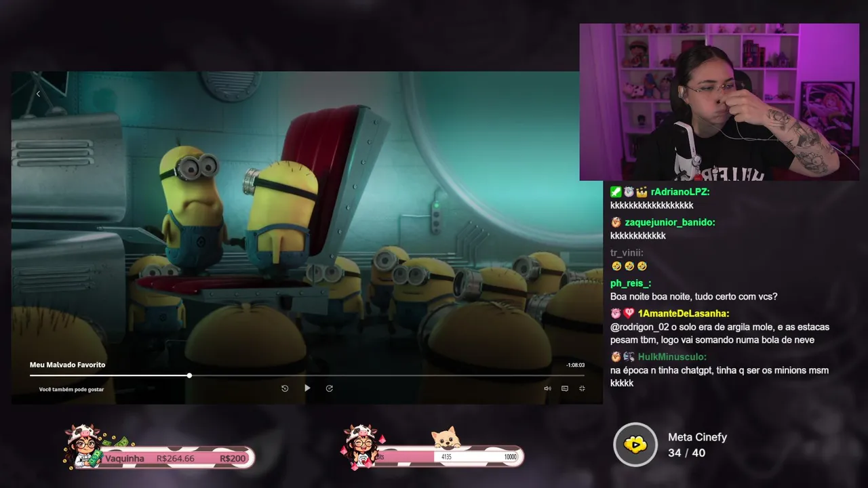Rewind the video ten seconds
Screen dimensions: 868x488
[285, 388]
